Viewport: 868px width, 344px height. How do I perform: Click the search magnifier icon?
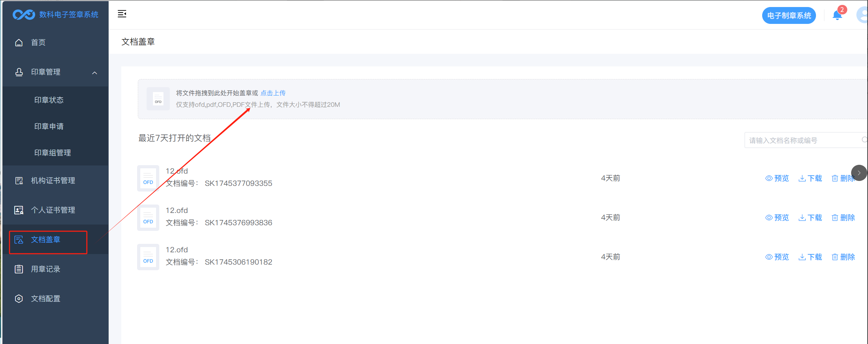pos(864,140)
